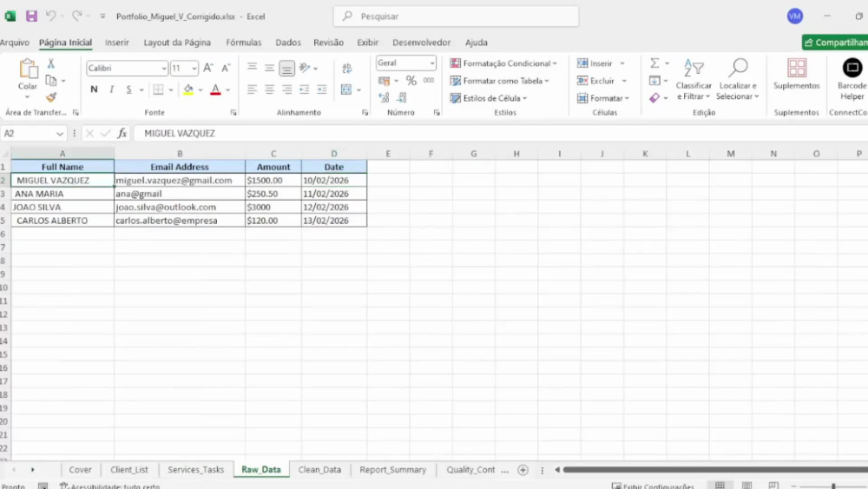Decrease indent in Alinhamento group
868x489 pixels.
tap(305, 89)
